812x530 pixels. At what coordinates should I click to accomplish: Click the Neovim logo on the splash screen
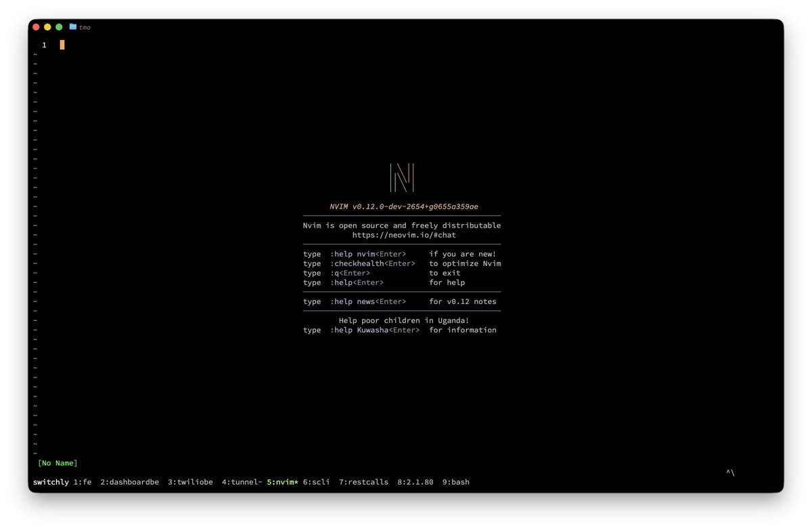(402, 177)
